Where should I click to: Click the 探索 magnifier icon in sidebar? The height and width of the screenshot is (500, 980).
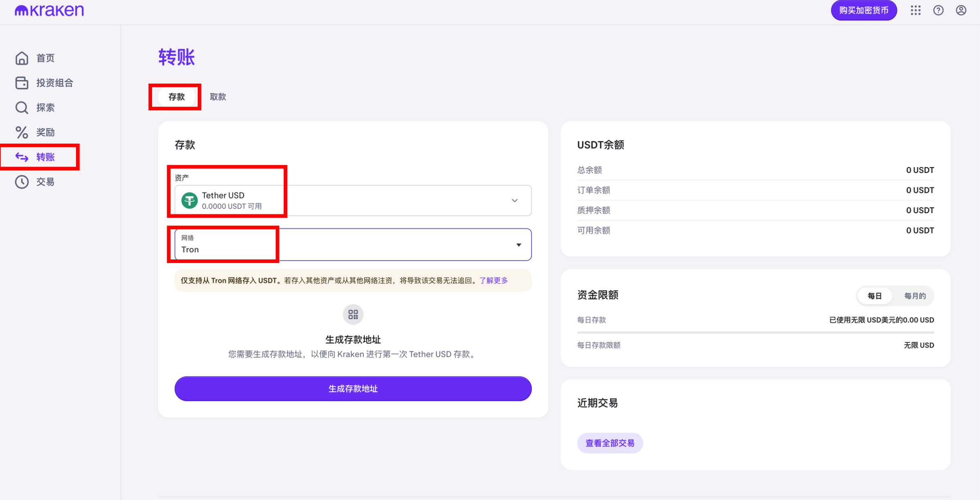pyautogui.click(x=22, y=107)
